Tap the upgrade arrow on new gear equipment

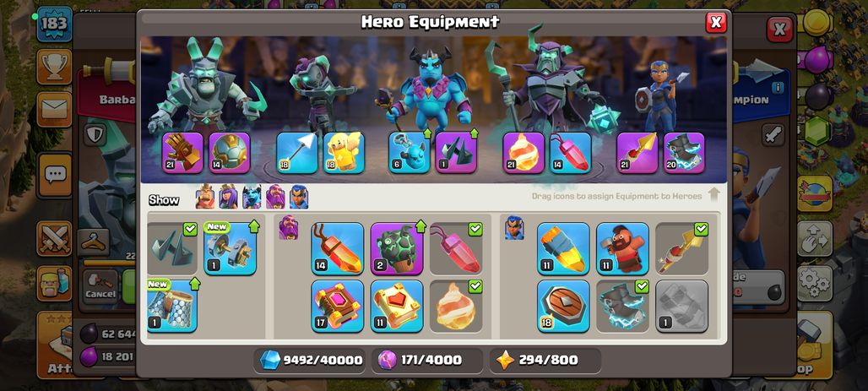tap(254, 226)
